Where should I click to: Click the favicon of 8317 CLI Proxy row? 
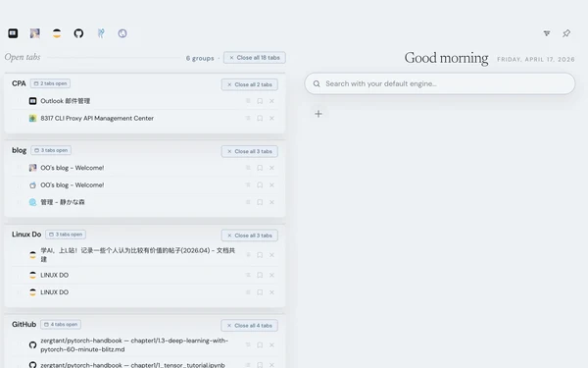pos(32,119)
